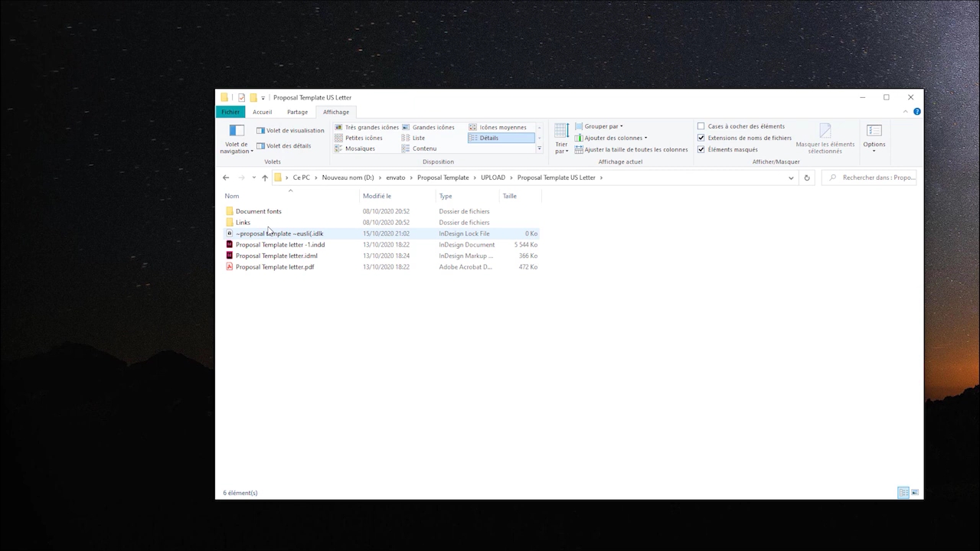This screenshot has width=980, height=551.
Task: Expand the Disposition layout gallery
Action: coord(540,148)
